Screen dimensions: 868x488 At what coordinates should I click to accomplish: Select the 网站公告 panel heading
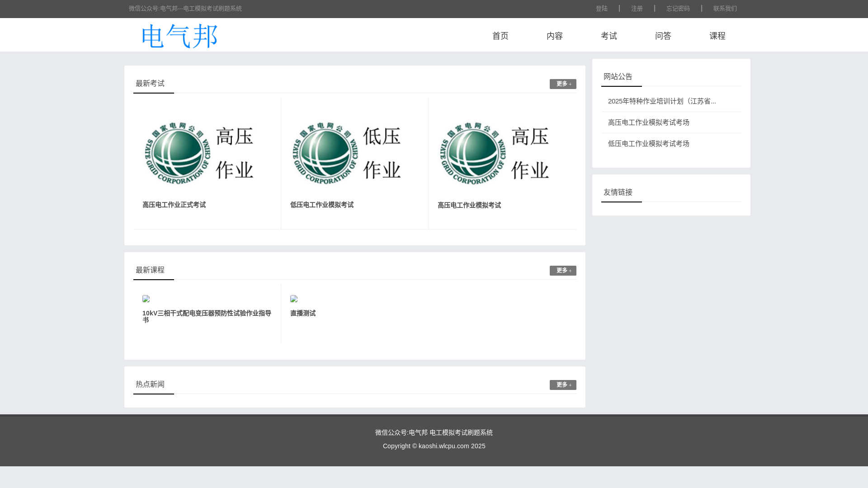tap(618, 77)
